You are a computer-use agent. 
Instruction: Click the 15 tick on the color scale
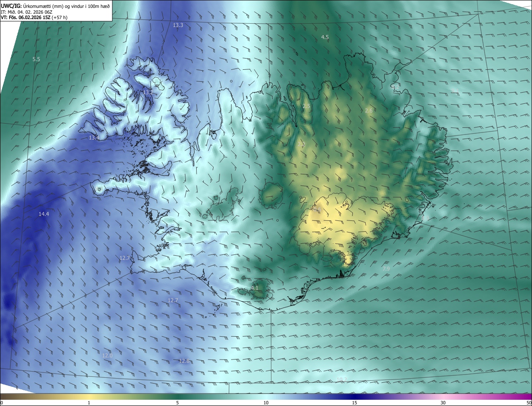(355, 403)
